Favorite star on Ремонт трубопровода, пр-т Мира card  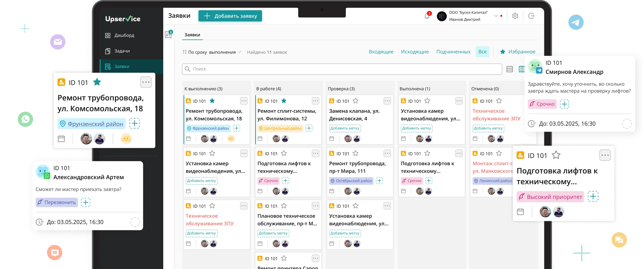[356, 153]
